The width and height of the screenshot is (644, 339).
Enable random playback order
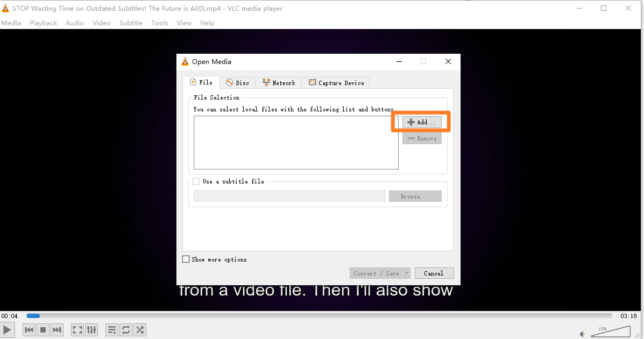[x=140, y=329]
